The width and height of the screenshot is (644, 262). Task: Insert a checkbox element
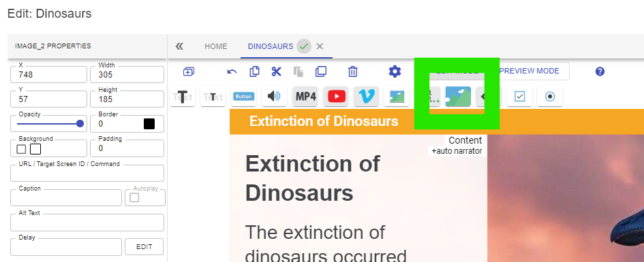pyautogui.click(x=519, y=97)
